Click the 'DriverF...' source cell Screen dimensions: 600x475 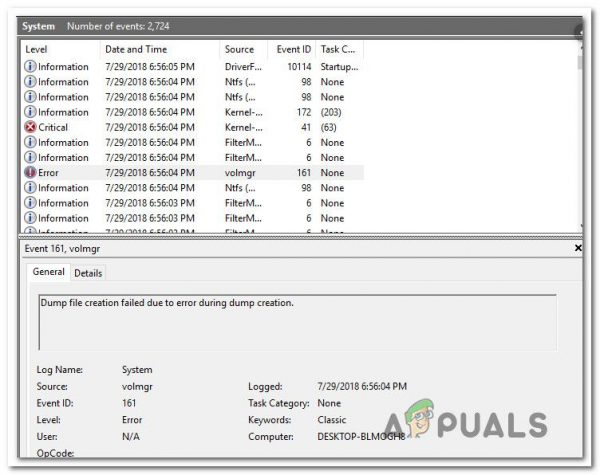tap(243, 67)
